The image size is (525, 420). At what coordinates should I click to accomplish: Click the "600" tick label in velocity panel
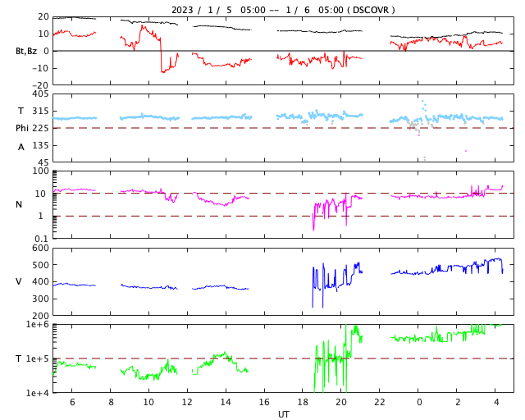click(x=40, y=248)
